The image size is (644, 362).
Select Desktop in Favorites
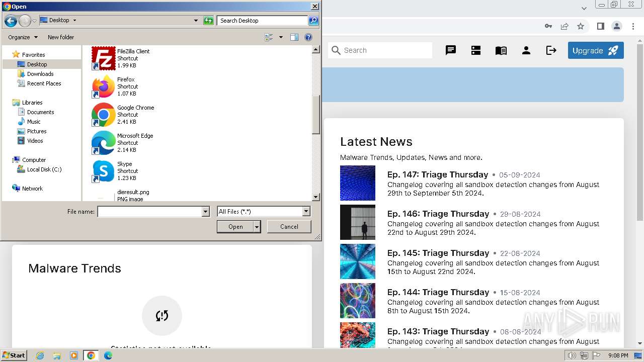click(x=37, y=64)
